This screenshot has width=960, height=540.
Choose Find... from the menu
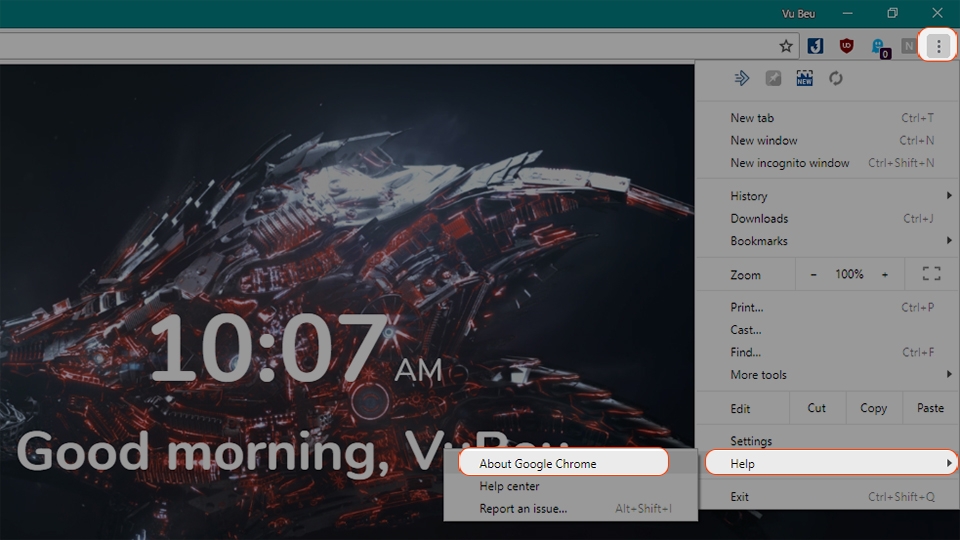coord(828,352)
